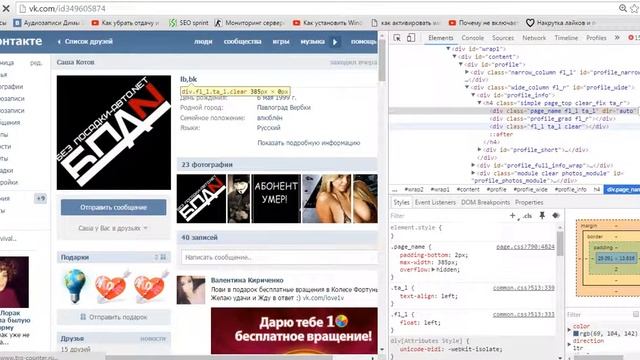Screen dimensions: 640x360
Task: Switch to the Sources tab
Action: coord(503,38)
